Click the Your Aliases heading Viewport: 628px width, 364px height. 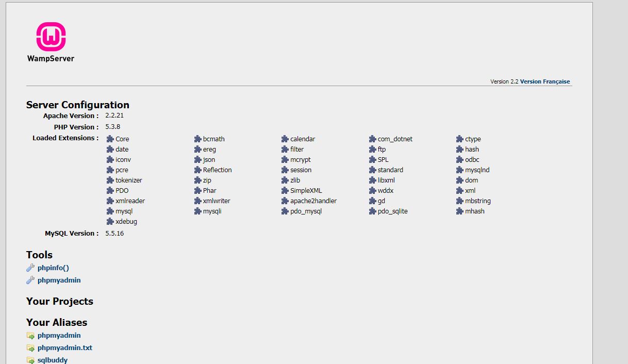click(57, 322)
